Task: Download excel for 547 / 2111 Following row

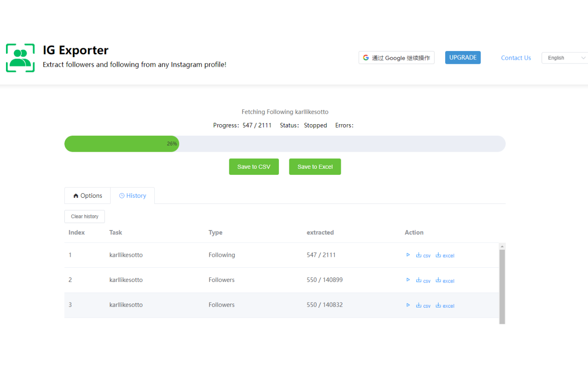Action: pos(445,255)
